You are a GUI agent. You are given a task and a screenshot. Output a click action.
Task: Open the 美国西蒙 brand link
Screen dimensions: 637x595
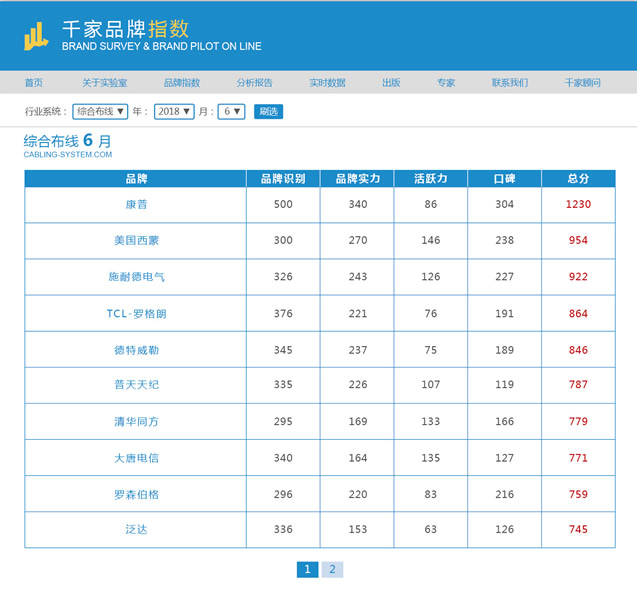136,241
